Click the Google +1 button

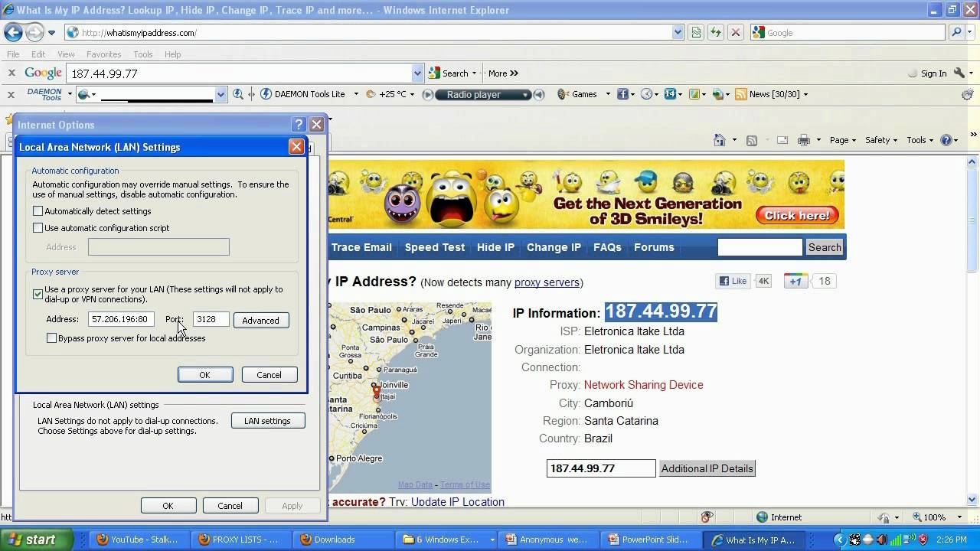(796, 281)
